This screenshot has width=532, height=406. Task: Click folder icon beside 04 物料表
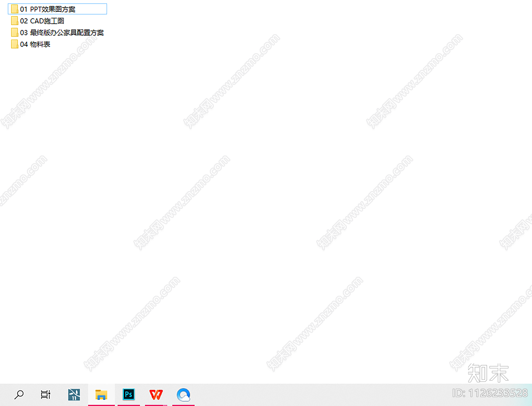[x=15, y=44]
